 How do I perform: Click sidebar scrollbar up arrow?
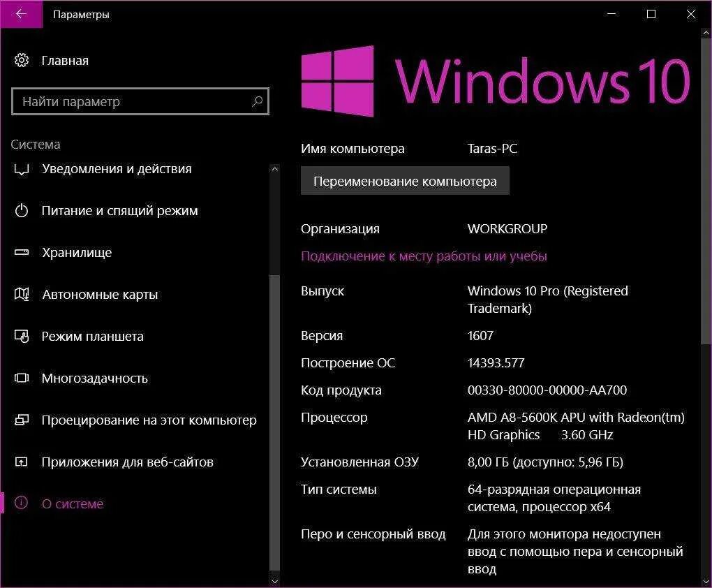click(274, 169)
